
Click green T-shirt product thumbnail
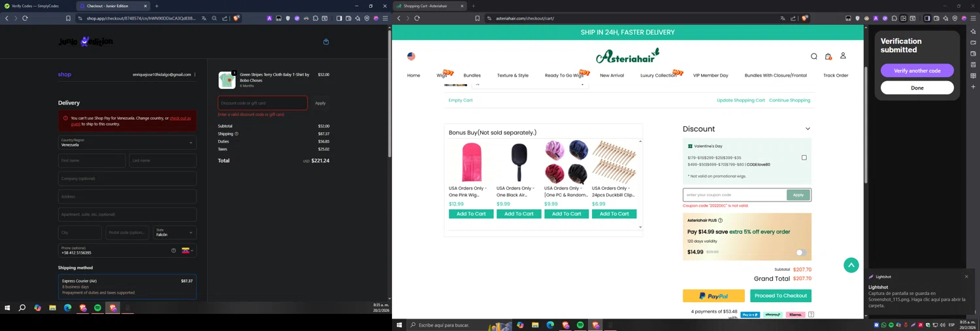(x=227, y=80)
